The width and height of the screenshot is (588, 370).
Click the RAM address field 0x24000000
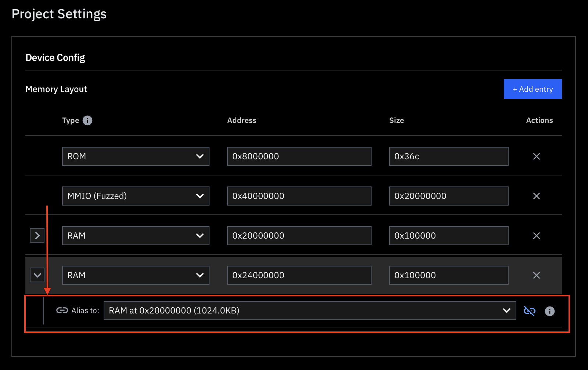pos(299,275)
